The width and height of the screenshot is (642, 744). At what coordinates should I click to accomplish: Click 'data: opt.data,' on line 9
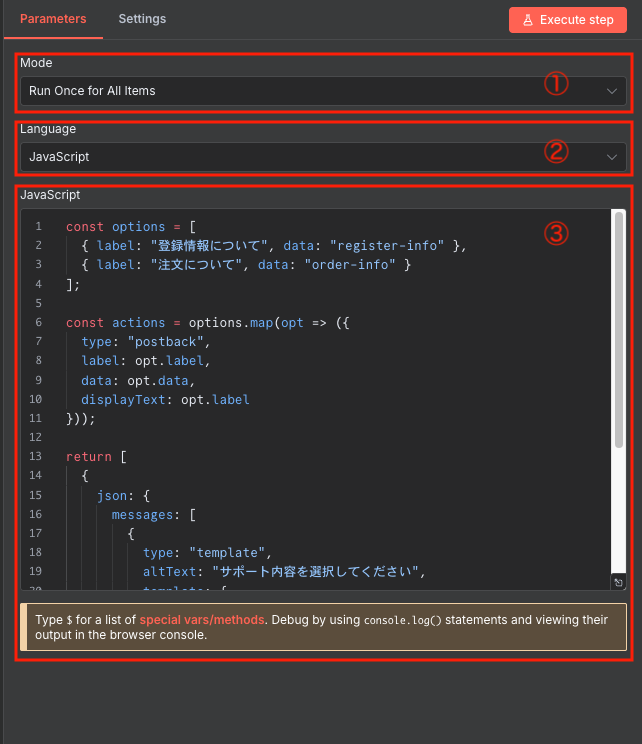(138, 381)
